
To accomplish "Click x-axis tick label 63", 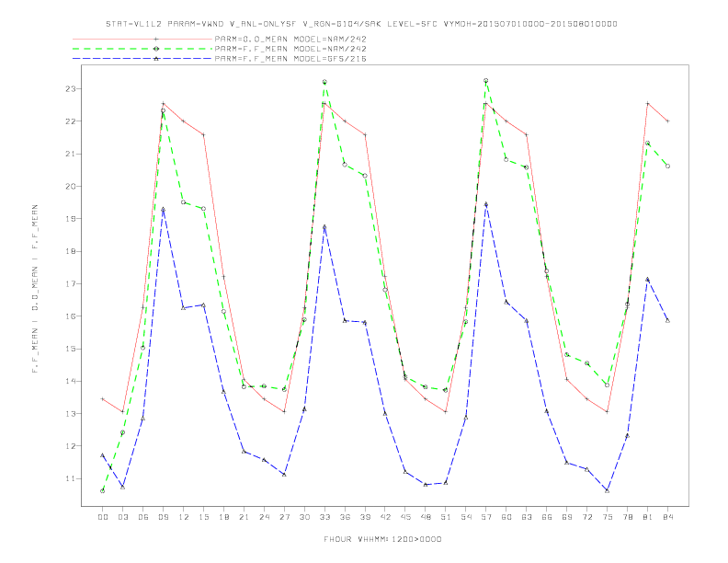I will (527, 517).
